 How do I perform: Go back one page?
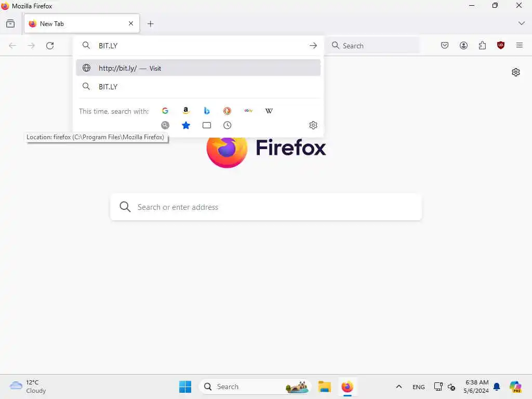pos(12,46)
